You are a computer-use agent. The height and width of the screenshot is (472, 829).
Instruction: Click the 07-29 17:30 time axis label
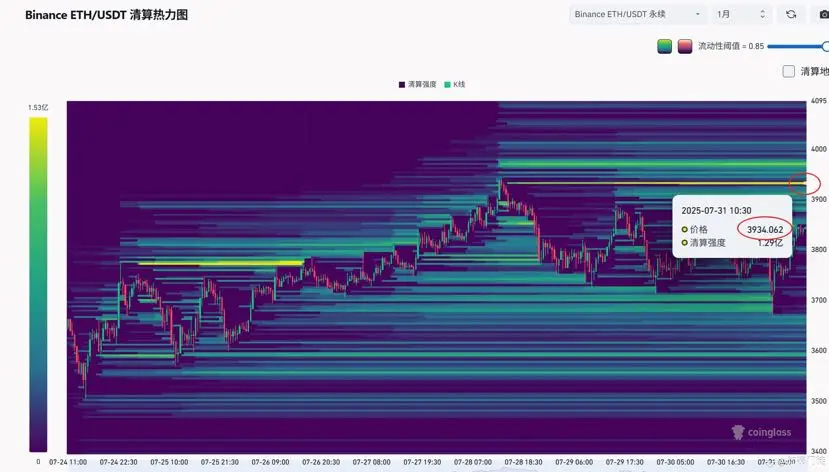coord(624,462)
